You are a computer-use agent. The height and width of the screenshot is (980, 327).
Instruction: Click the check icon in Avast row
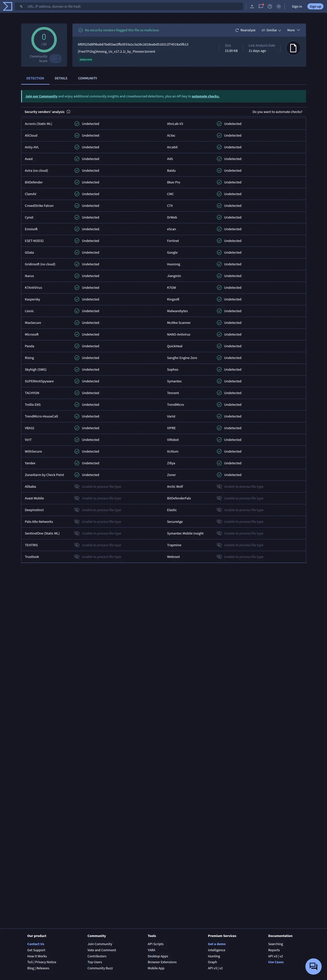(x=77, y=159)
